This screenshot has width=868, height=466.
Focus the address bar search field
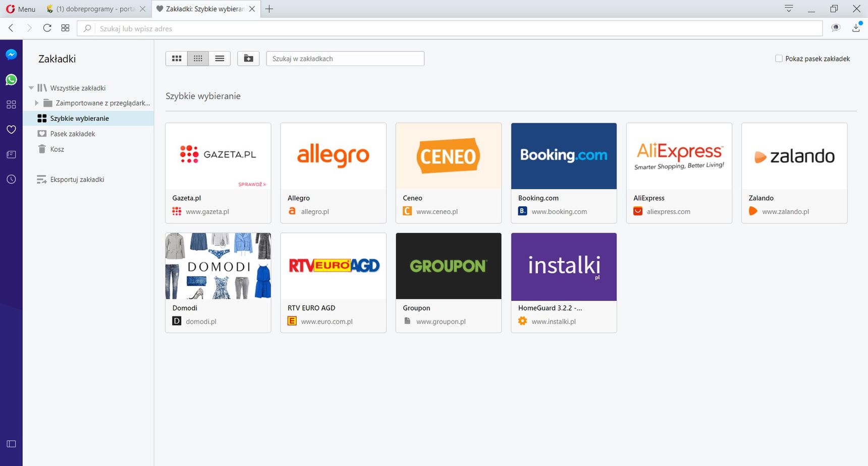click(x=450, y=28)
